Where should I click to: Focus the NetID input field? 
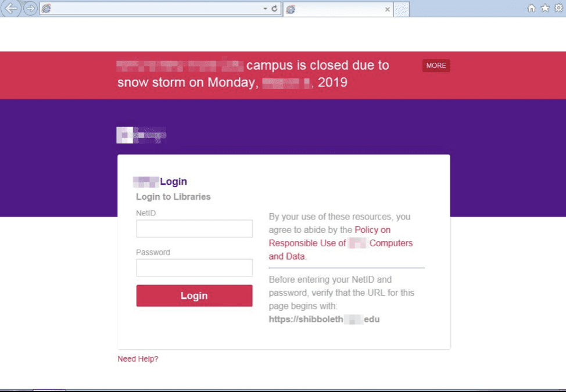point(194,229)
